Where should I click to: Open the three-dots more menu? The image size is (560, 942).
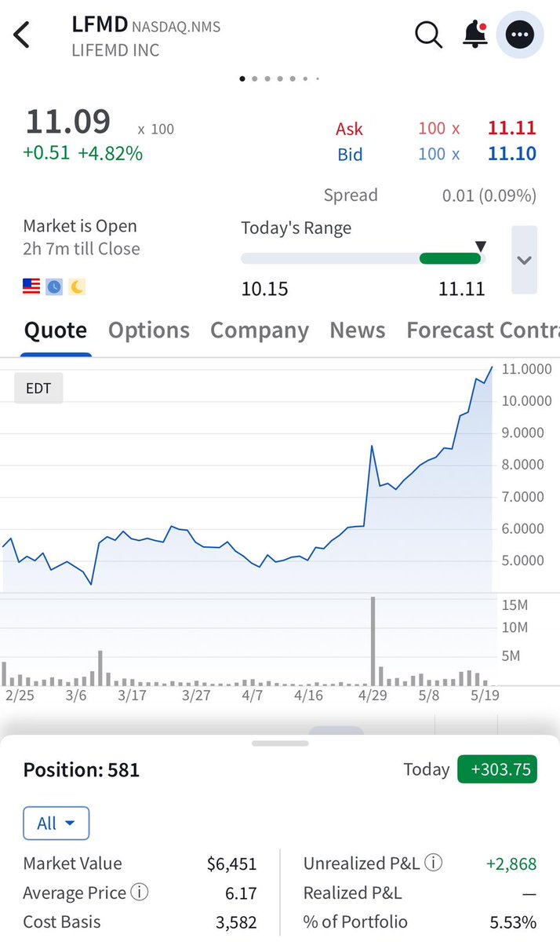pos(520,35)
